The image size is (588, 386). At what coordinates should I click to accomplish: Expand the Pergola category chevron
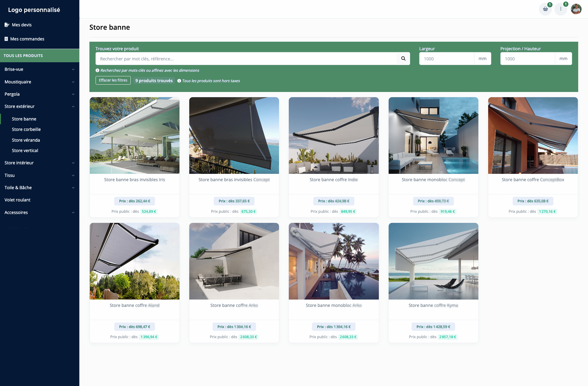pyautogui.click(x=73, y=94)
